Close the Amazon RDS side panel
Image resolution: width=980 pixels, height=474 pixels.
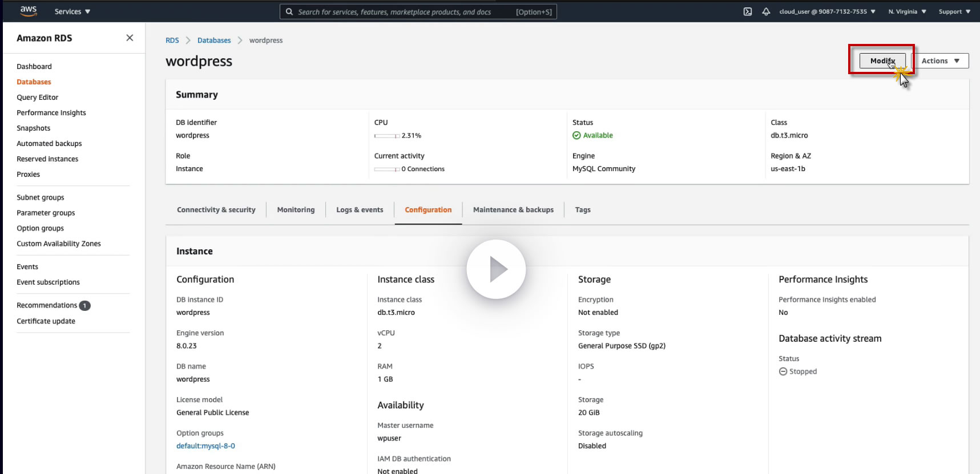click(x=130, y=38)
